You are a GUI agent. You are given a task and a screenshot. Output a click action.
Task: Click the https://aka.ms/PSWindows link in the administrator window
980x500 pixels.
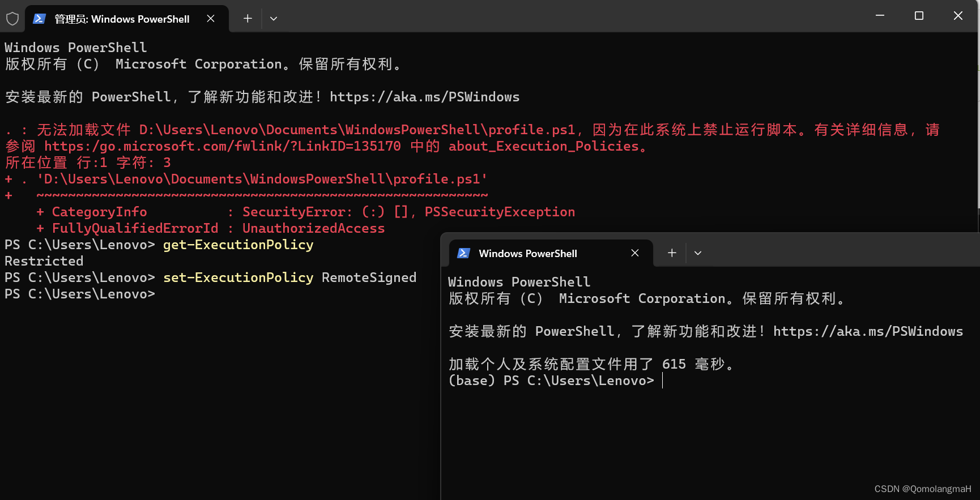point(425,97)
